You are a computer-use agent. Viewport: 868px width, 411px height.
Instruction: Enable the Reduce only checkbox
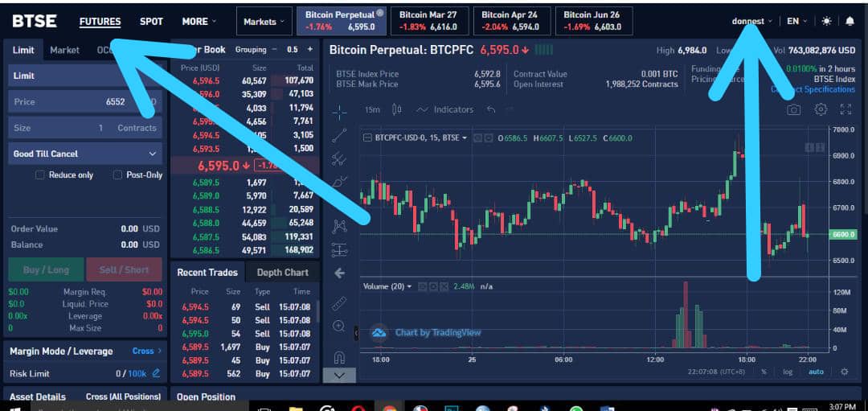40,175
